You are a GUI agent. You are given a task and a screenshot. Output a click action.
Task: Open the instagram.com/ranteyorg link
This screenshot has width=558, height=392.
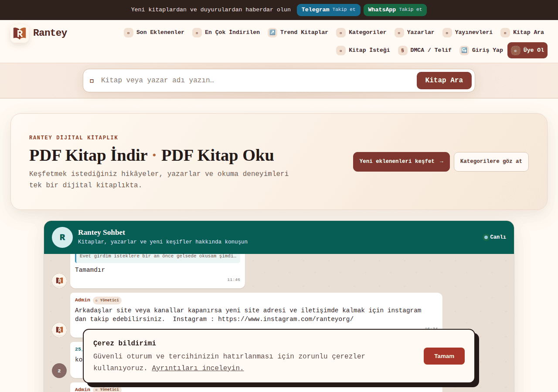tap(286, 319)
